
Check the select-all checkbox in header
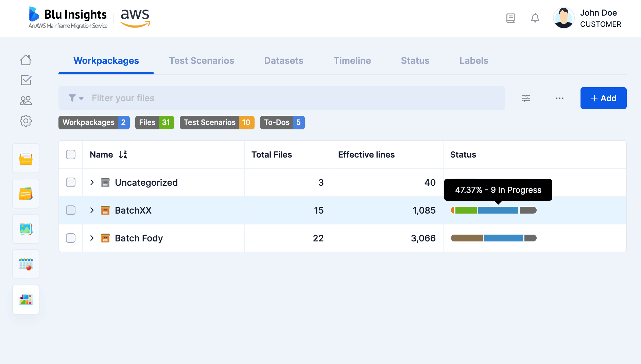71,154
